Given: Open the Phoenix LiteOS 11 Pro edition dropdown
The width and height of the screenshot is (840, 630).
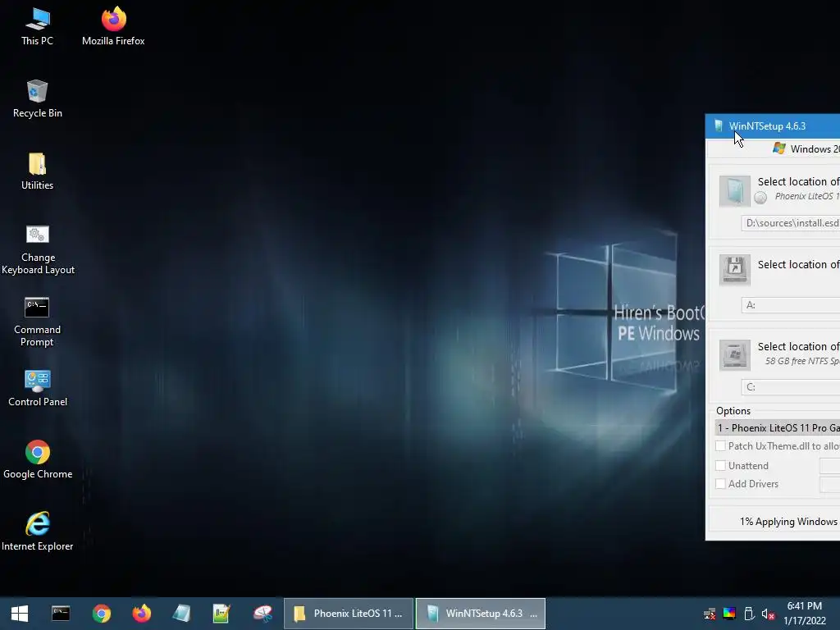Looking at the screenshot, I should 778,427.
